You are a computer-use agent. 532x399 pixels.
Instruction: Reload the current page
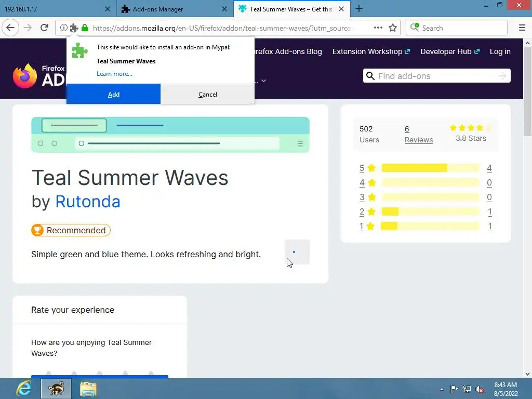point(44,28)
